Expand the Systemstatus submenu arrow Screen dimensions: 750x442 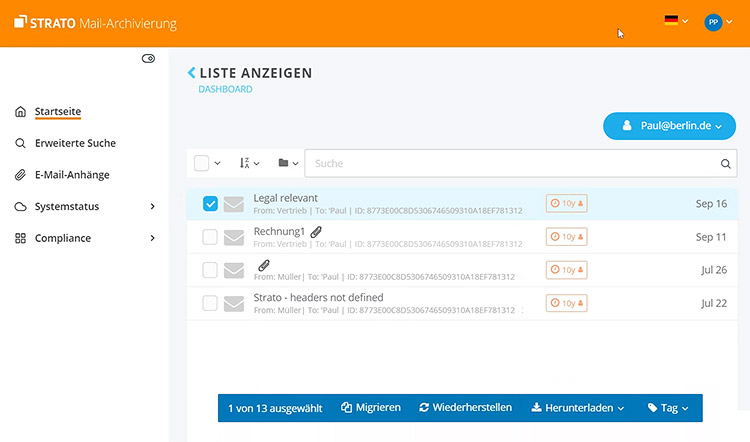click(153, 206)
